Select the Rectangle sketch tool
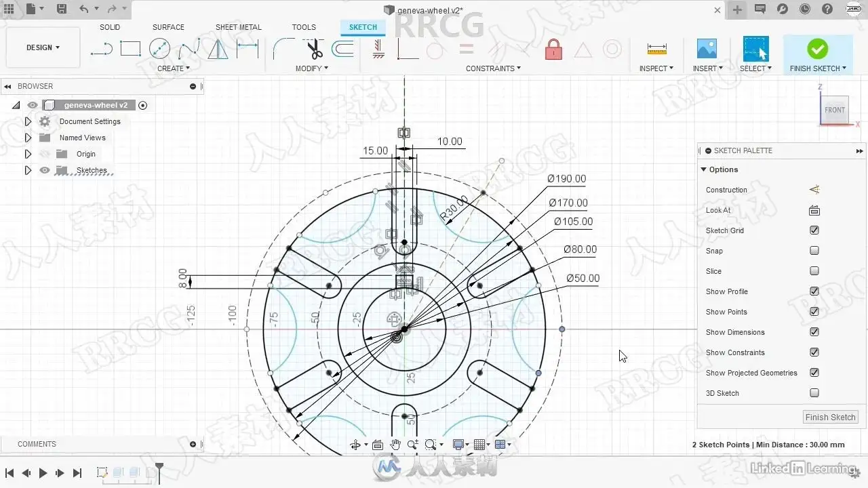 pos(130,49)
